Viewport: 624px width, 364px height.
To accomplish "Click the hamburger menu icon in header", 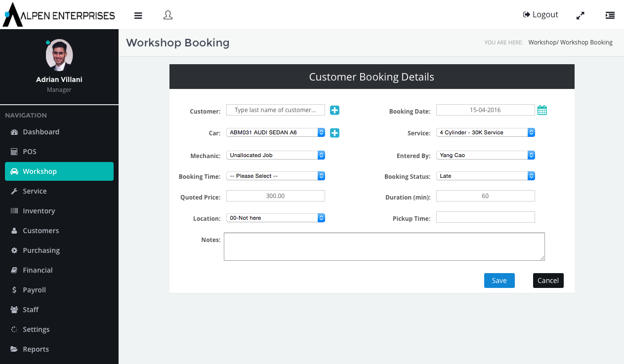I will 138,15.
